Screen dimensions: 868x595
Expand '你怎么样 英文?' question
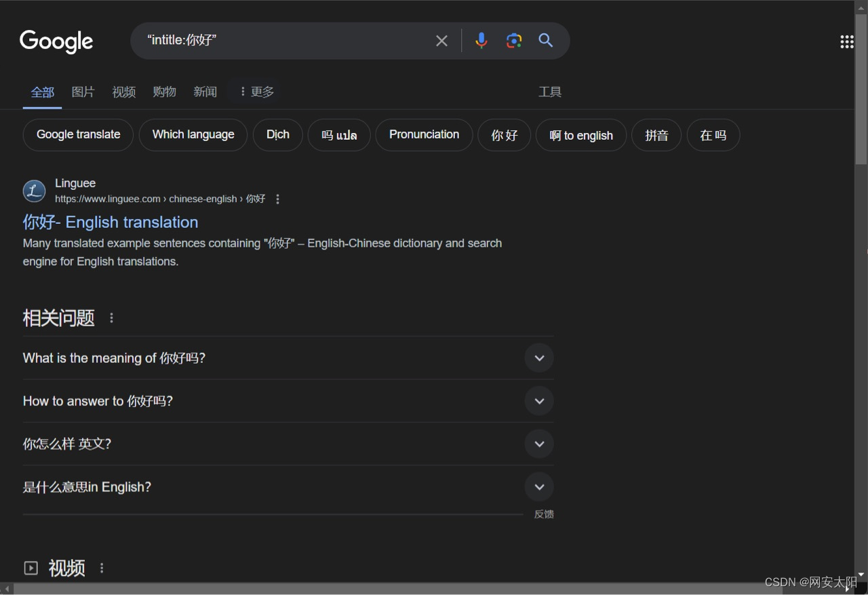(x=288, y=444)
